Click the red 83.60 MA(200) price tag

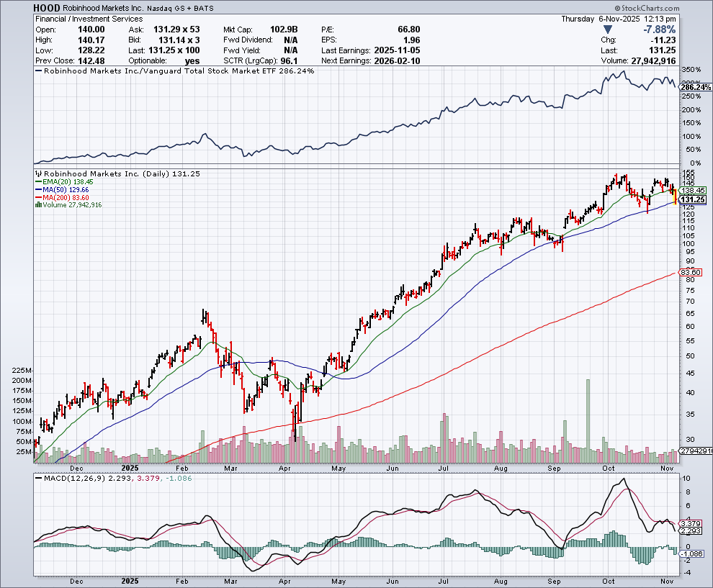(691, 272)
